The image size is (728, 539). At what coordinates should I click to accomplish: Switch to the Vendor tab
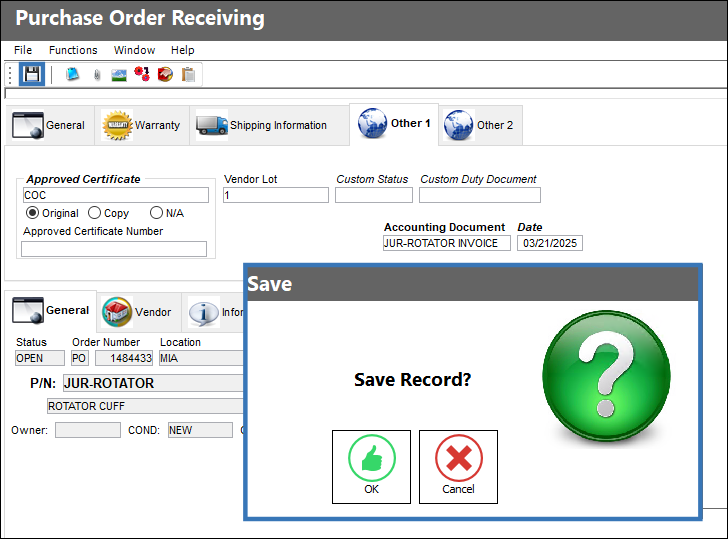[x=139, y=312]
